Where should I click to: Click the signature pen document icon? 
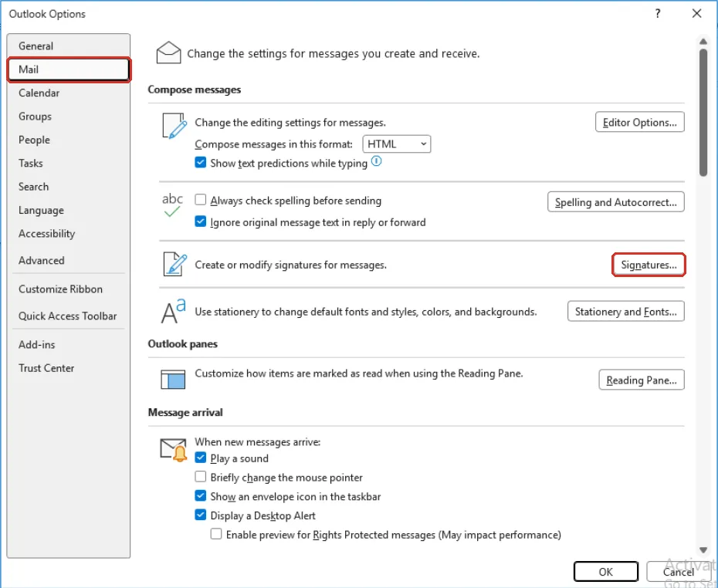(175, 265)
